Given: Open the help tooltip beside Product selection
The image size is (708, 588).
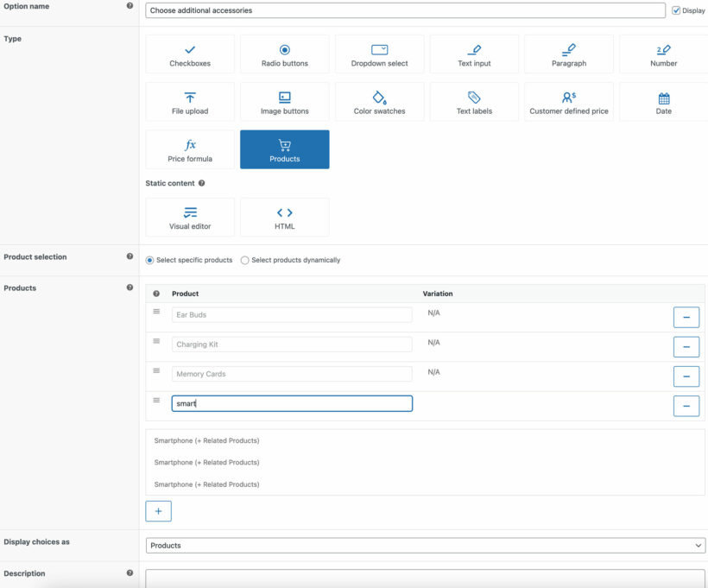Looking at the screenshot, I should click(x=130, y=256).
